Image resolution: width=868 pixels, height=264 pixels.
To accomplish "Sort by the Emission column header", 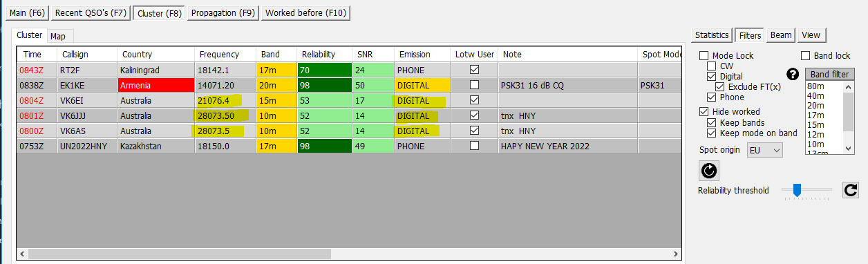I will [422, 54].
